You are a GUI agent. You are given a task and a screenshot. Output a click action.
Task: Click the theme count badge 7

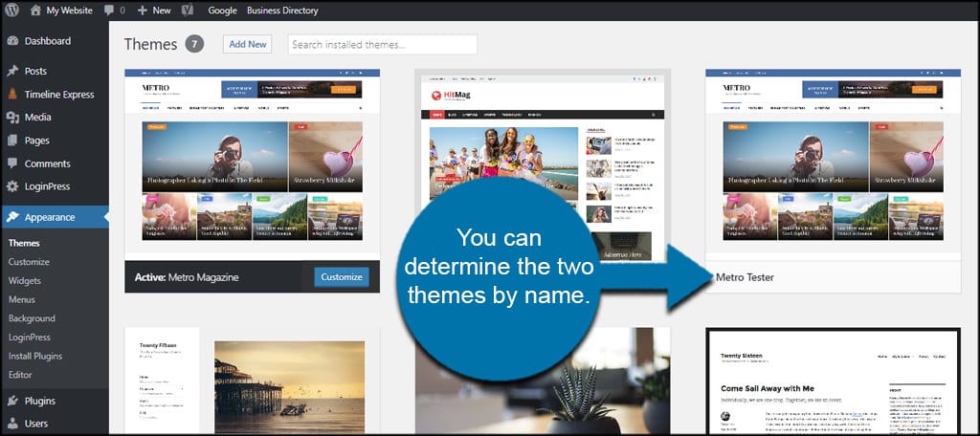pos(194,44)
